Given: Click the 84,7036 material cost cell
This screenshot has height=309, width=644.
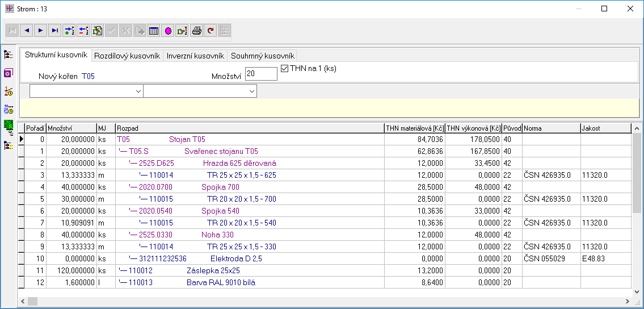Looking at the screenshot, I should 414,139.
